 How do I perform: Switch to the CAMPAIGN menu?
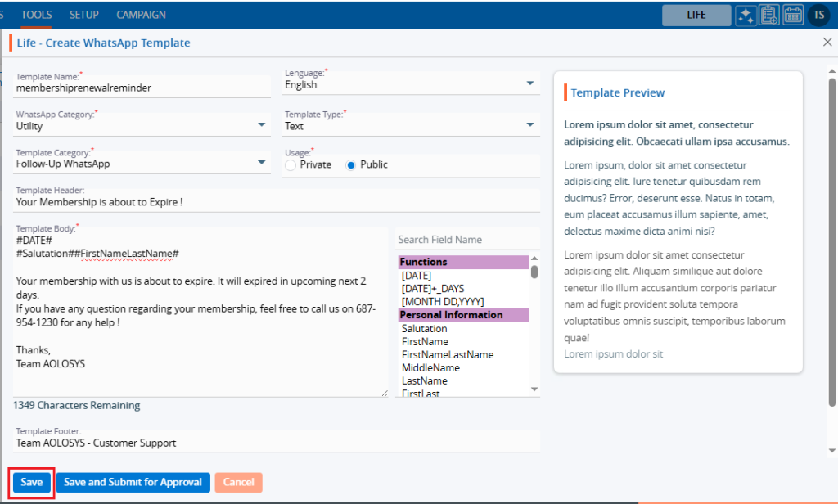click(141, 15)
